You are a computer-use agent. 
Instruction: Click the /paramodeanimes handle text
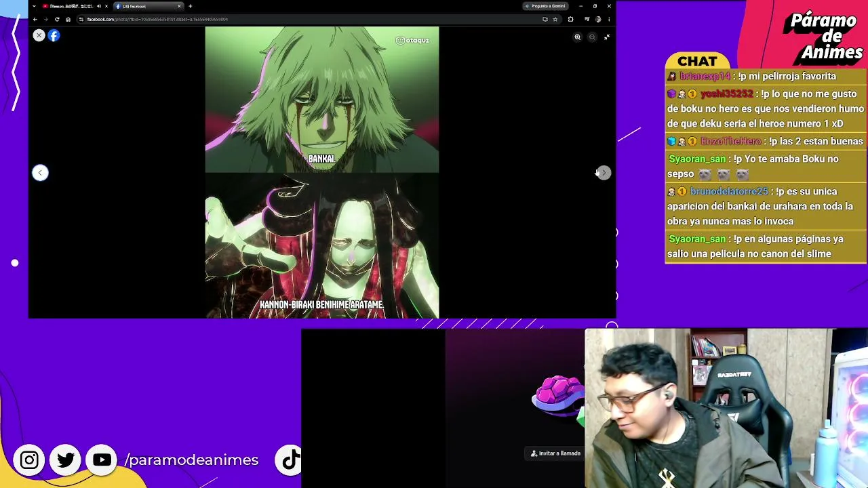pyautogui.click(x=191, y=460)
